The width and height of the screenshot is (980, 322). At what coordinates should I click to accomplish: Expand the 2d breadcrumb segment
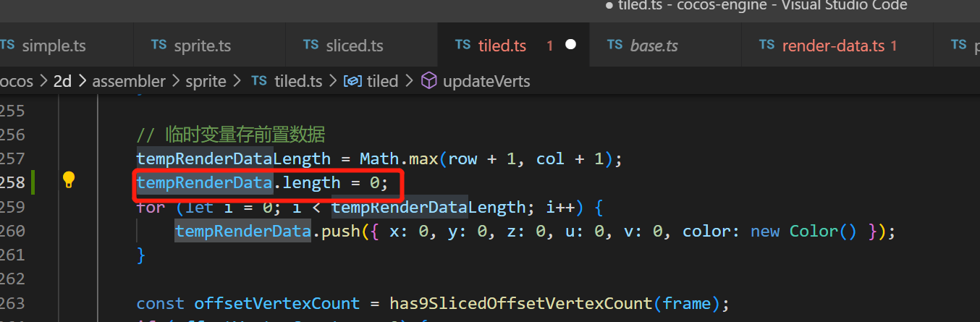63,81
